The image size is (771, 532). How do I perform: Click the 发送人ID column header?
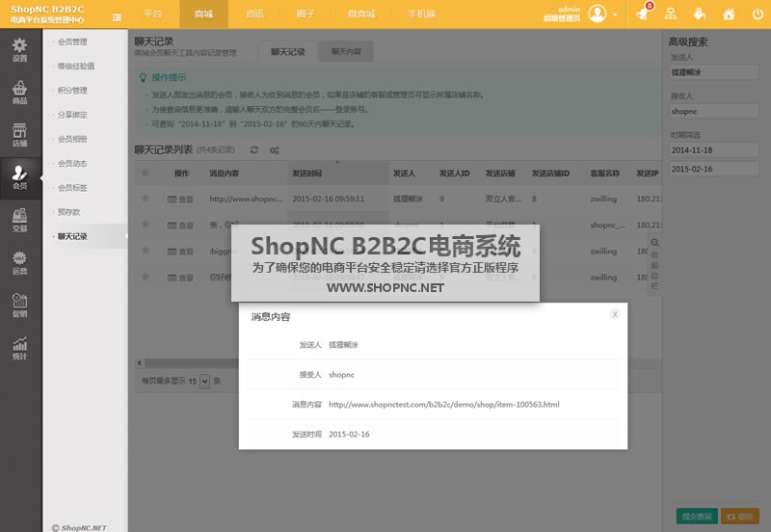click(x=454, y=173)
